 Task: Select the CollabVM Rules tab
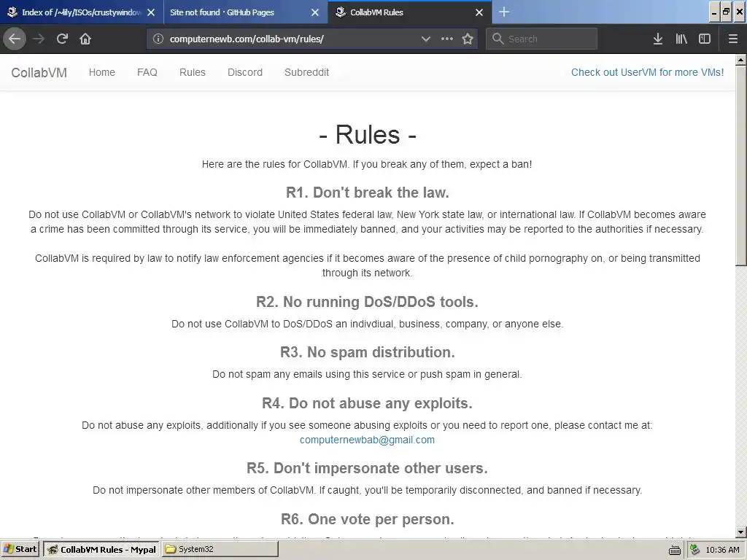point(410,12)
